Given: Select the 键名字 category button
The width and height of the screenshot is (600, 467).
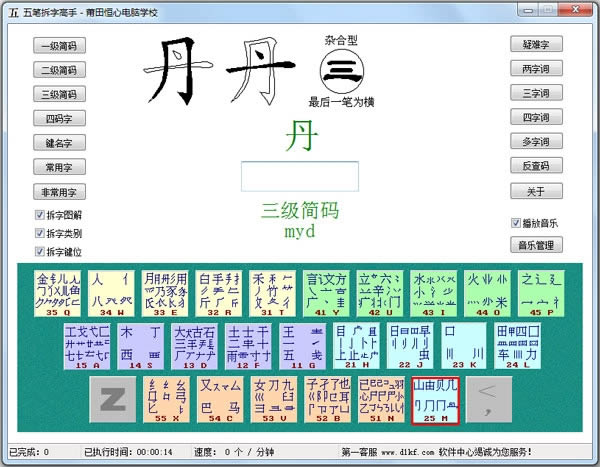Looking at the screenshot, I should [59, 143].
